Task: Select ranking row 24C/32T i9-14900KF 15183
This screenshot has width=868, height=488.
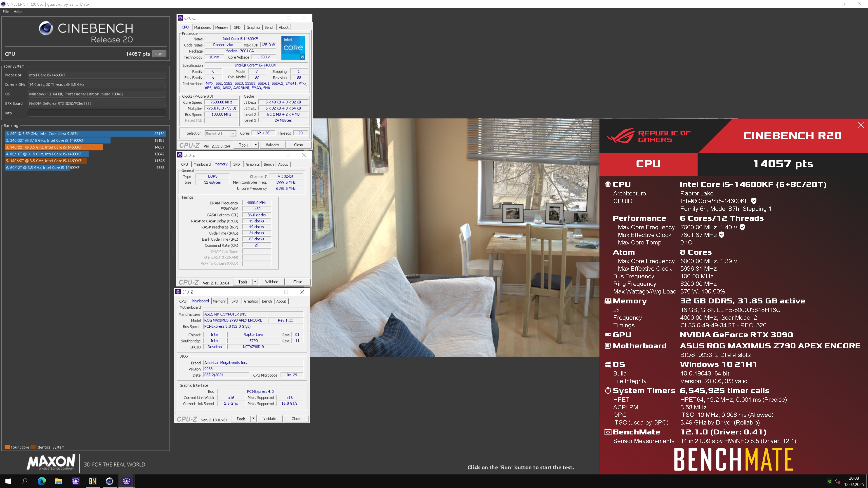Action: tap(85, 141)
